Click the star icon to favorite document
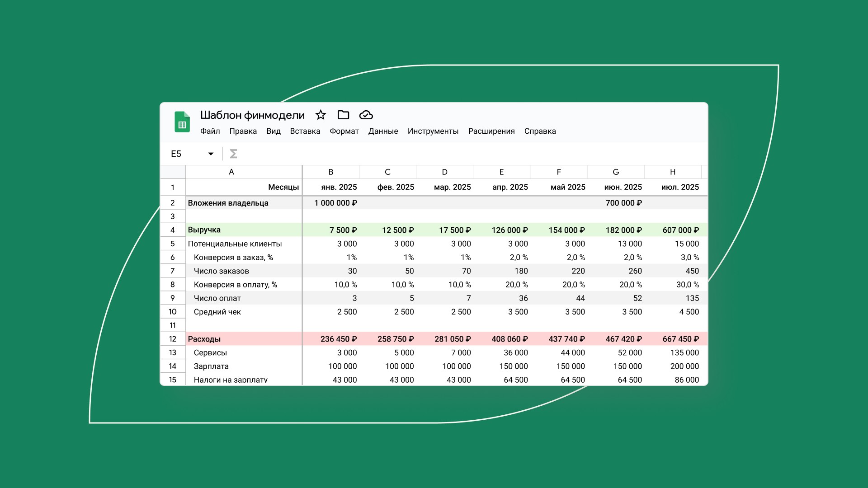 coord(321,115)
